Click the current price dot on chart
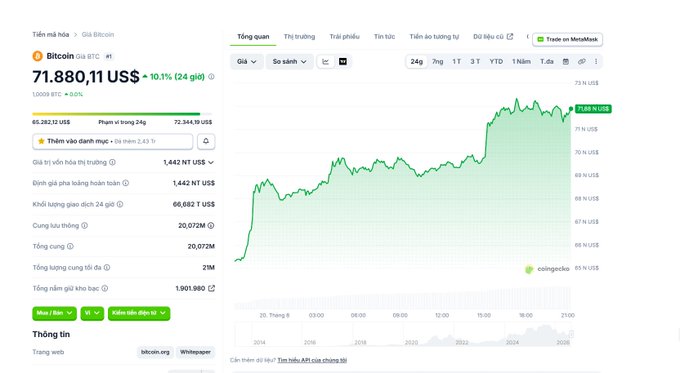680x373 pixels. pos(571,109)
